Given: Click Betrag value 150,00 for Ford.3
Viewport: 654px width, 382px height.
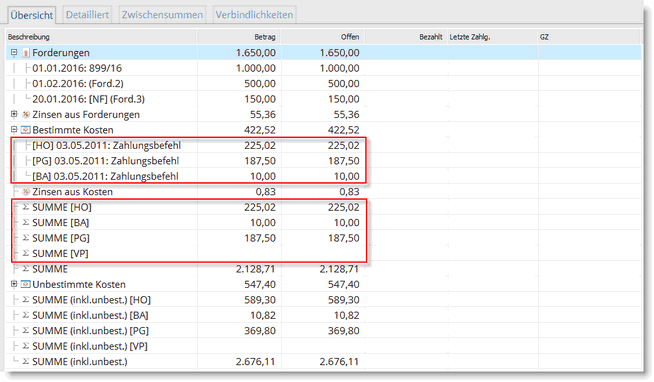Looking at the screenshot, I should 260,99.
